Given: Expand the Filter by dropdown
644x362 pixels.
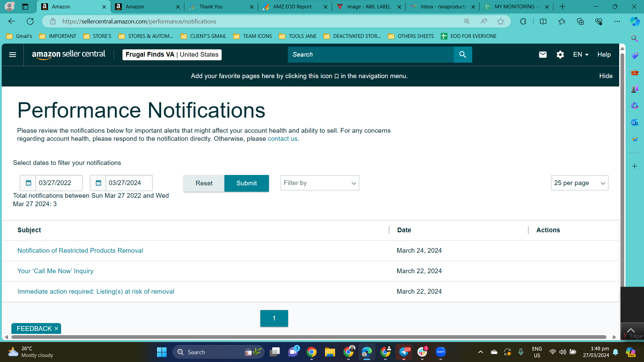Looking at the screenshot, I should tap(320, 183).
